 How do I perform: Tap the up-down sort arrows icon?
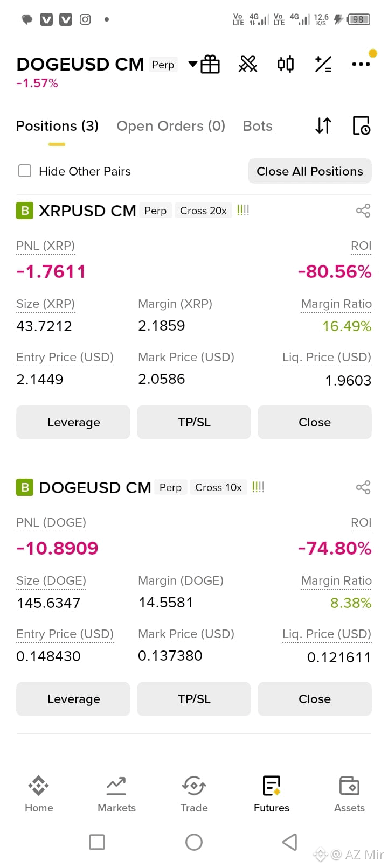point(323,125)
